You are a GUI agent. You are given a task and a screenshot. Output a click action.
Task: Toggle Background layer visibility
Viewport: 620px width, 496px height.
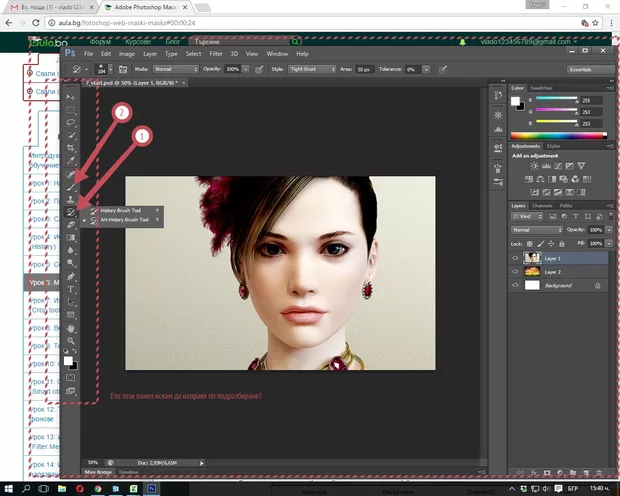[516, 285]
